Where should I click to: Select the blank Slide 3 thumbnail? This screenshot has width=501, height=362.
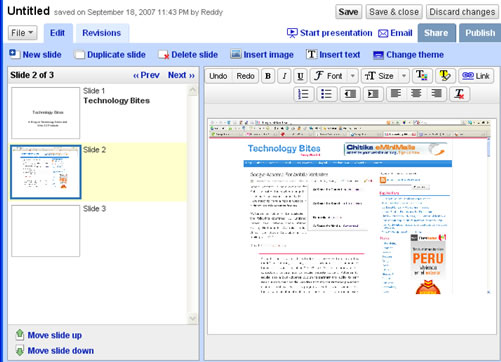[x=46, y=231]
